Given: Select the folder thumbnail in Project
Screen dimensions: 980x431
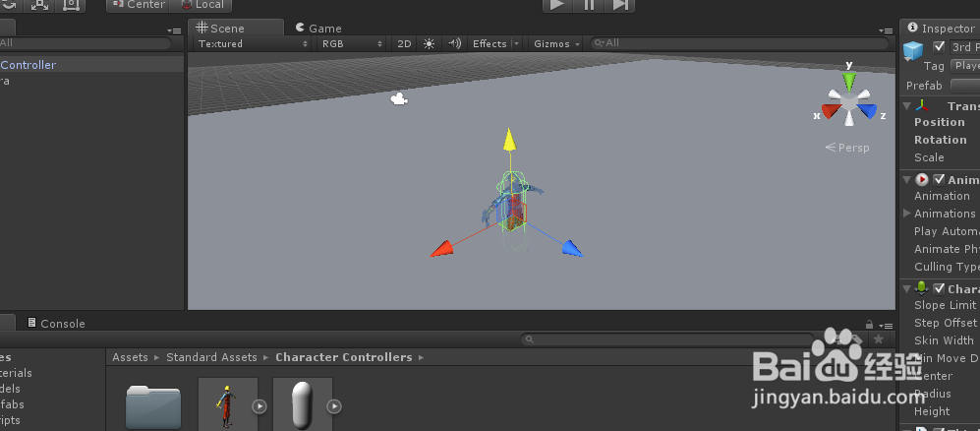Looking at the screenshot, I should pos(153,406).
